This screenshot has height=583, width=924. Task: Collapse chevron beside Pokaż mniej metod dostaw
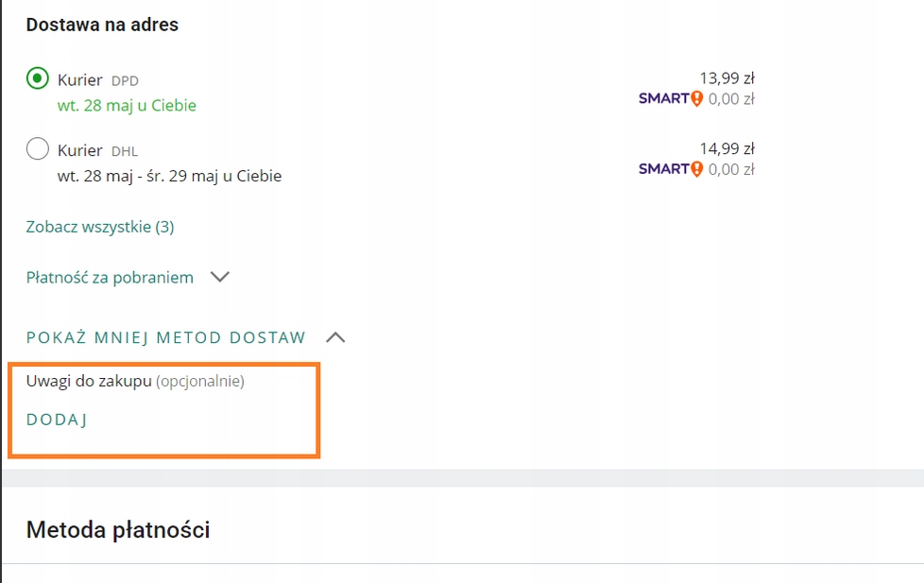pos(334,337)
